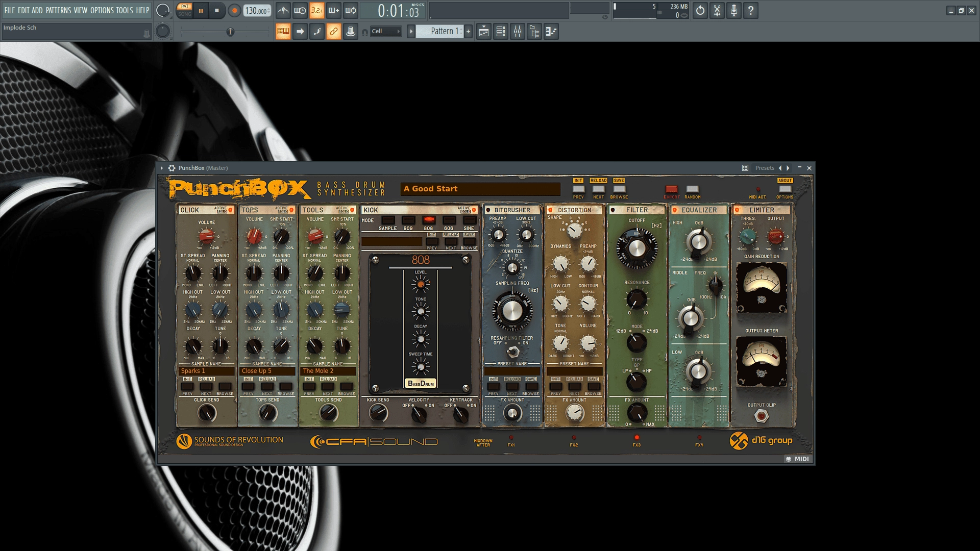980x551 pixels.
Task: Click the undo history circular arrow icon
Action: tap(700, 10)
